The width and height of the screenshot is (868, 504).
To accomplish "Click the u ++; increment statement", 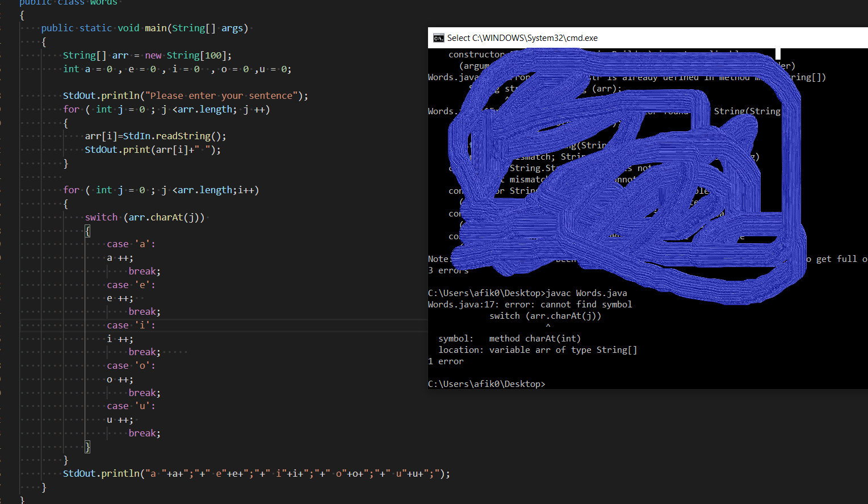I will [120, 420].
